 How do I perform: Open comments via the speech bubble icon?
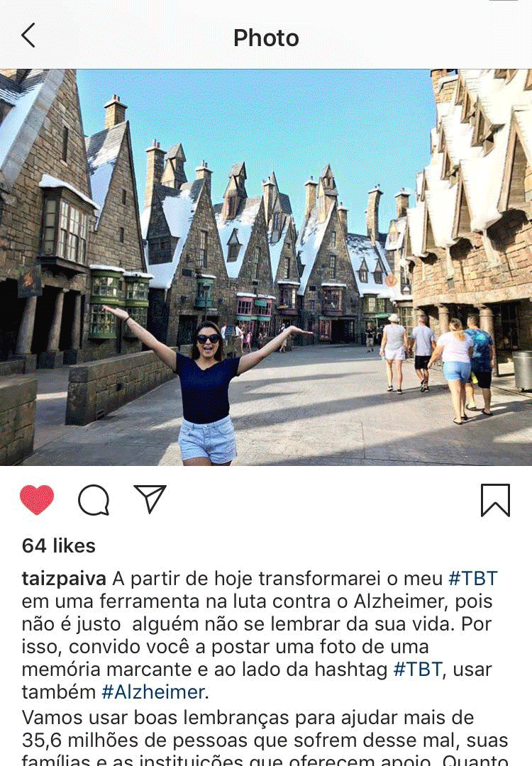[x=94, y=500]
